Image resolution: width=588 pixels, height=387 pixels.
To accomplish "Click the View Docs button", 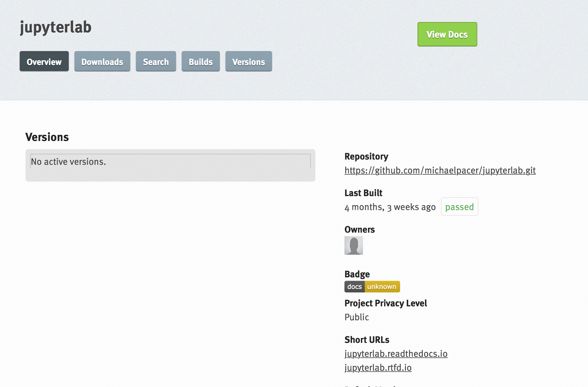I will [x=447, y=34].
